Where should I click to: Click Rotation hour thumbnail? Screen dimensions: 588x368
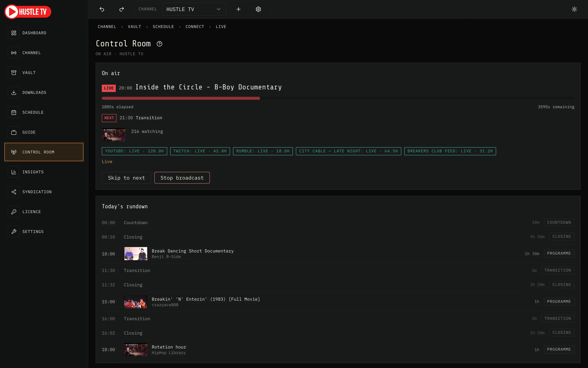tap(136, 350)
